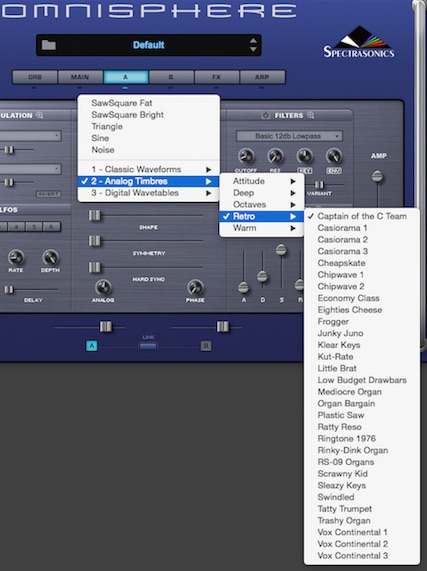Click the envelope Attack fader
This screenshot has height=571, width=427.
tap(244, 288)
